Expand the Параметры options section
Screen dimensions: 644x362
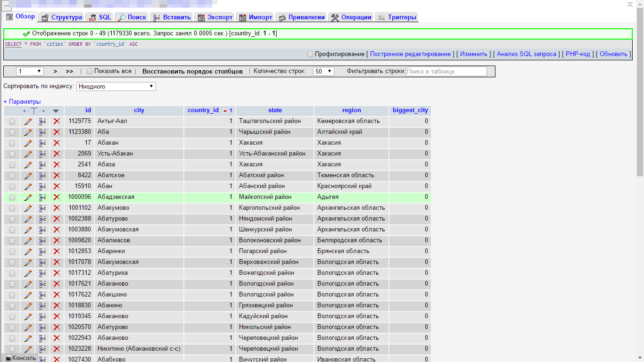tap(22, 101)
